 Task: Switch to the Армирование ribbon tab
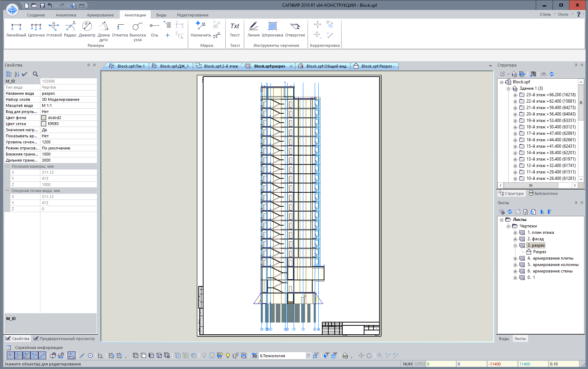100,15
